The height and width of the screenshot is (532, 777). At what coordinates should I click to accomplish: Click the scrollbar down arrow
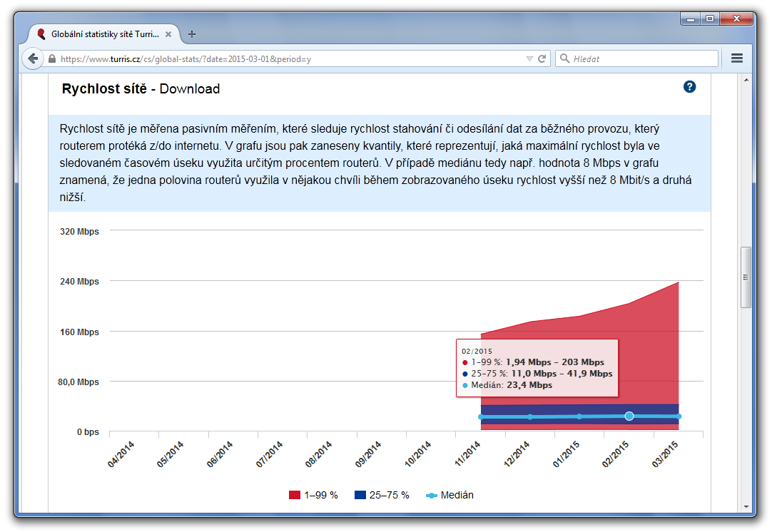point(746,506)
